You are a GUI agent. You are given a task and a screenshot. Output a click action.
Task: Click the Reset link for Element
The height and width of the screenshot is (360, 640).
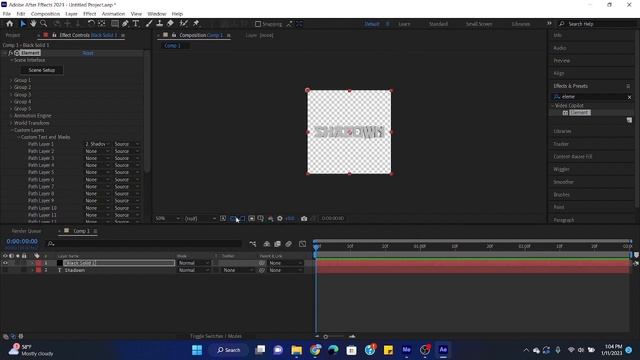pyautogui.click(x=88, y=53)
